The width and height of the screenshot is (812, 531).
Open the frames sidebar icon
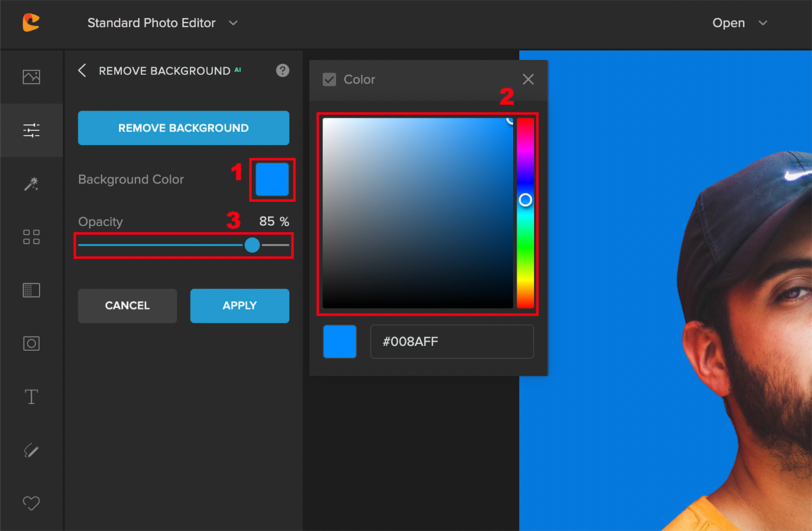[31, 344]
